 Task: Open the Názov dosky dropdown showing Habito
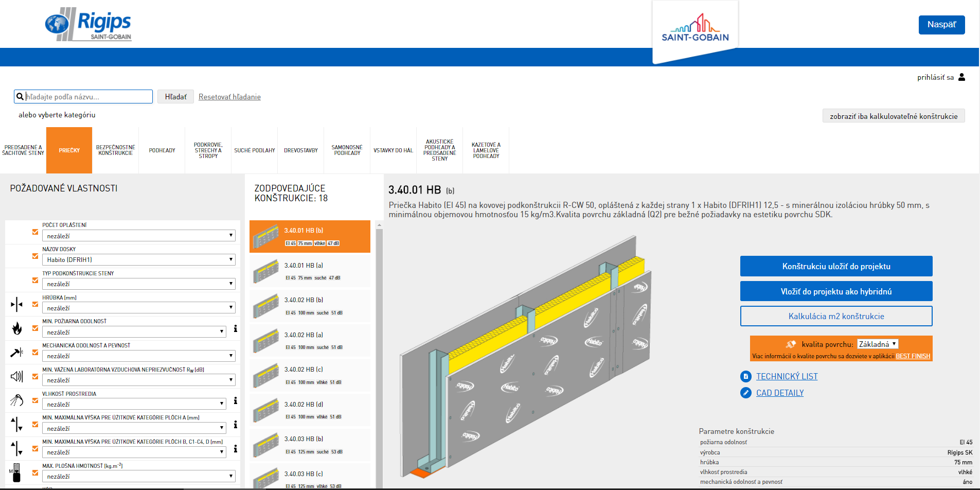coord(138,260)
